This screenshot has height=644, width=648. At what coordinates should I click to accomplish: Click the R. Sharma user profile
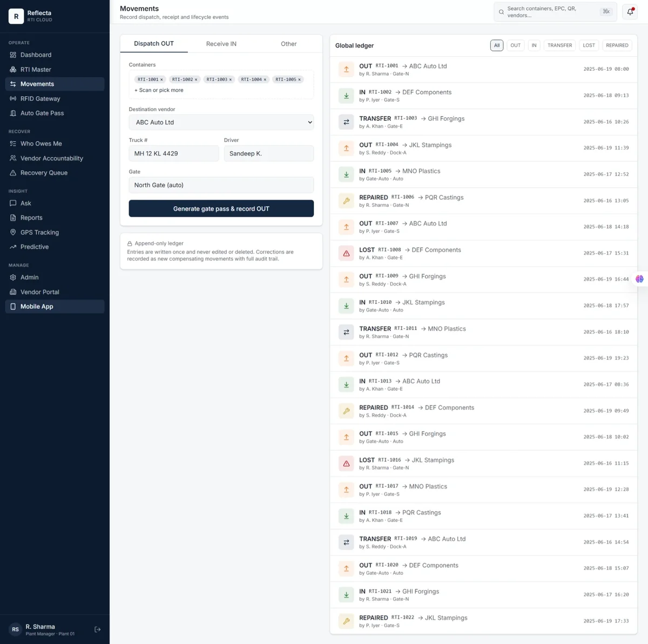(x=50, y=629)
